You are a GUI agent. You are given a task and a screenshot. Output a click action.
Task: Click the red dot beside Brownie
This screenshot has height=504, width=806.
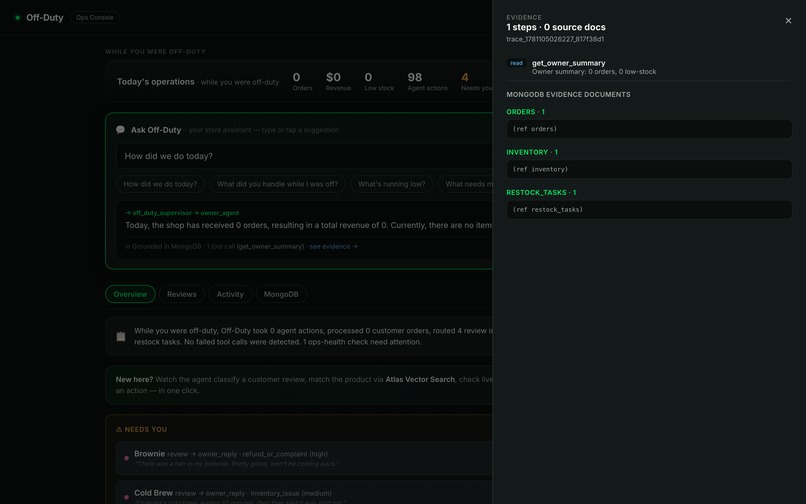(126, 458)
